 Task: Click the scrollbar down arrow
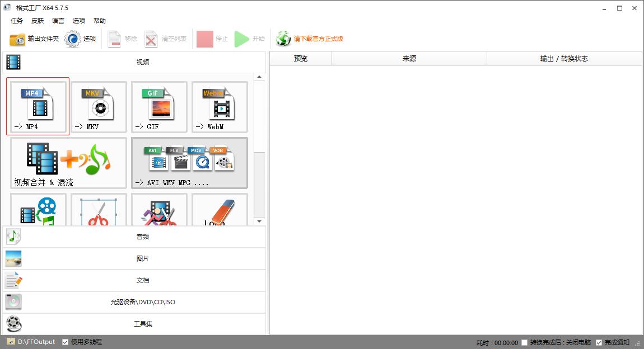259,219
